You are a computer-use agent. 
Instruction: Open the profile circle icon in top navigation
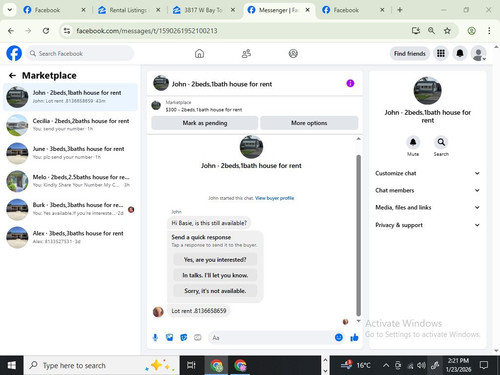click(x=293, y=53)
